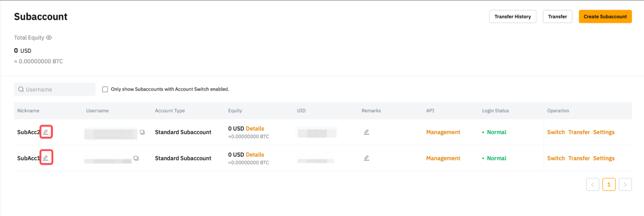Click the Transfer button at top
This screenshot has width=644, height=216.
click(557, 17)
